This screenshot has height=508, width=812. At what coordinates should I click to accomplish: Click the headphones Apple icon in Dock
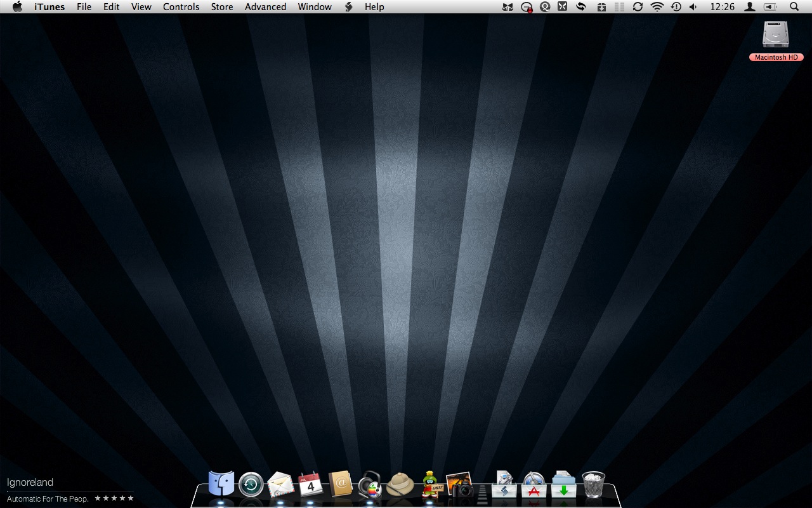coord(370,485)
